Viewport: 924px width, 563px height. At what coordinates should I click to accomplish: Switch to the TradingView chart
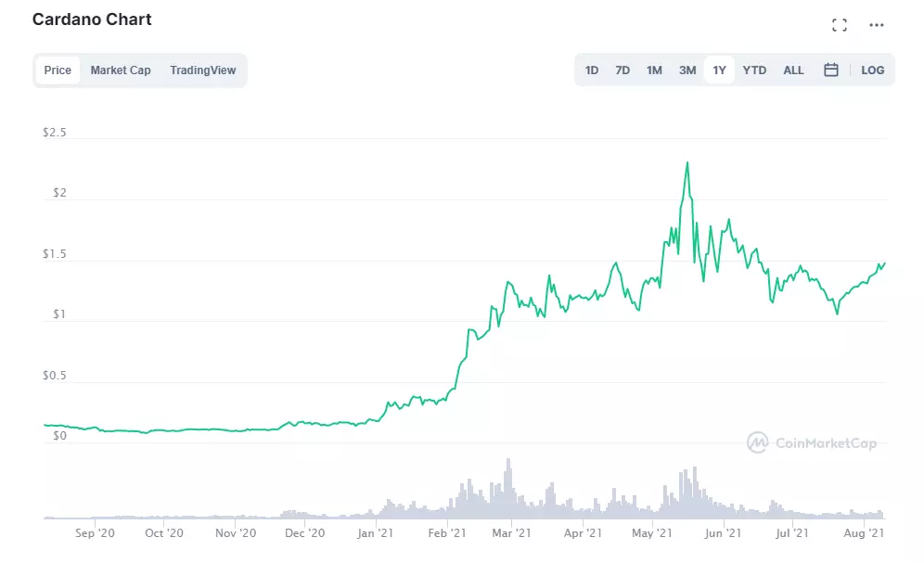point(203,70)
